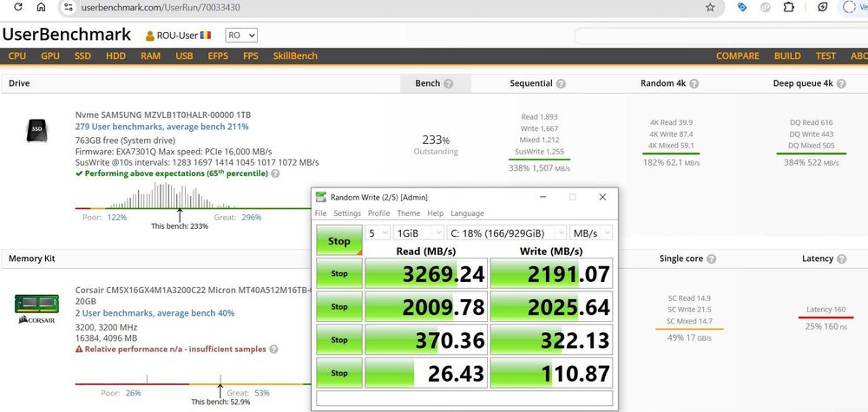Open the HDD navigation tab
Viewport: 868px width, 412px height.
click(115, 56)
